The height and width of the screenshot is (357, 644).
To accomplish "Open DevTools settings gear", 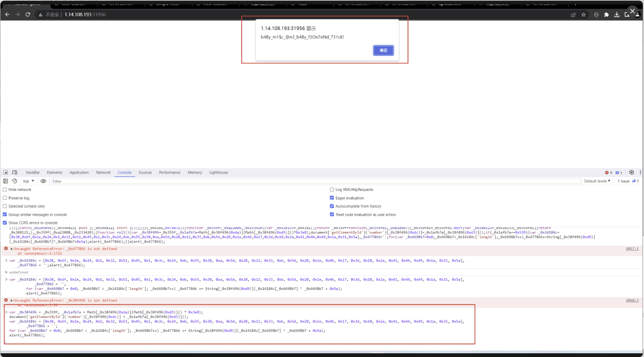I will click(x=631, y=173).
